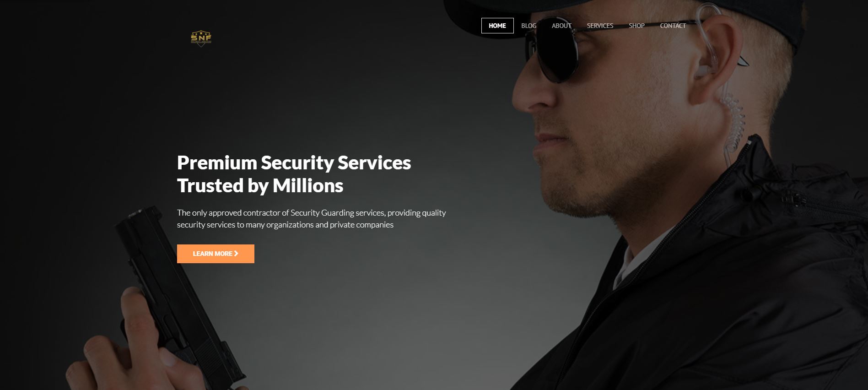
Task: Visit the SHOP page
Action: pyautogui.click(x=636, y=26)
